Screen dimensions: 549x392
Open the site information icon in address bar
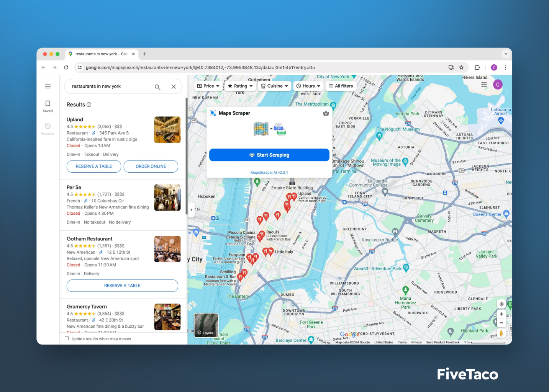click(x=80, y=67)
